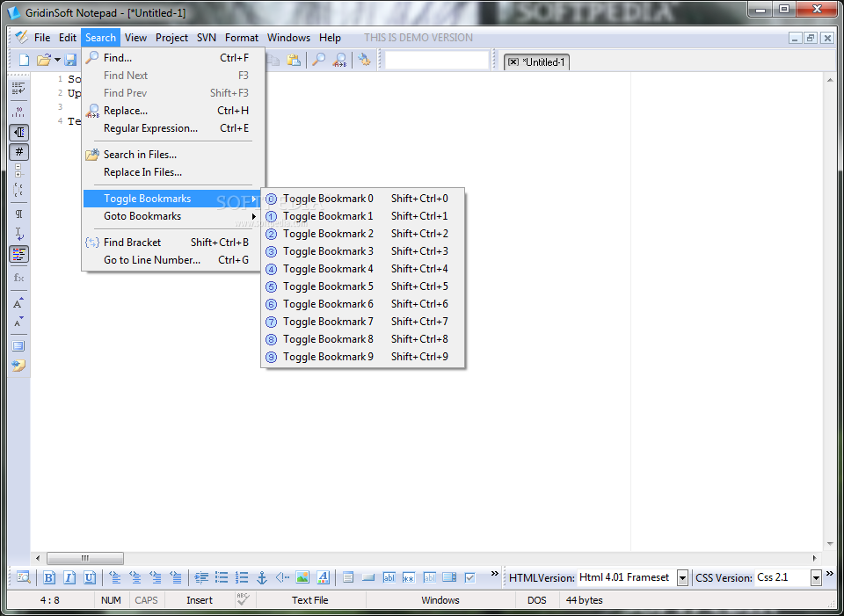
Task: Toggle the bracket highlighting sidebar icon
Action: click(18, 190)
